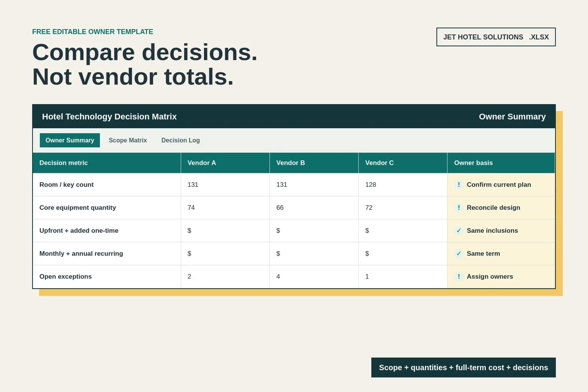588x392 pixels.
Task: Click the Vendor C column header
Action: pos(403,163)
